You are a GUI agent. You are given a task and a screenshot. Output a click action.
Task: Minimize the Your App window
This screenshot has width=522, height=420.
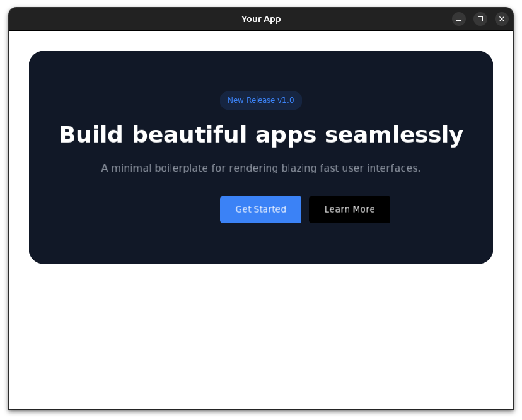click(x=459, y=19)
